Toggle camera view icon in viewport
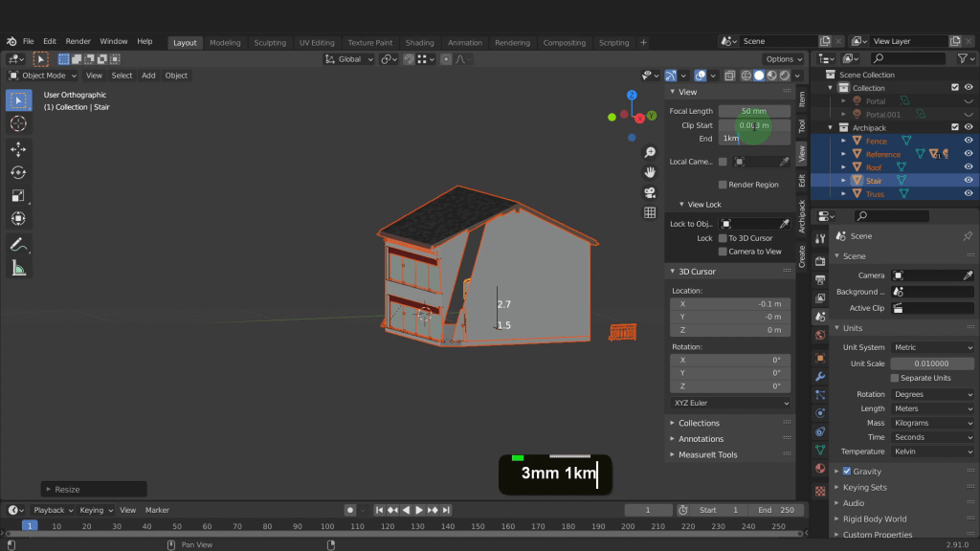 coord(650,192)
